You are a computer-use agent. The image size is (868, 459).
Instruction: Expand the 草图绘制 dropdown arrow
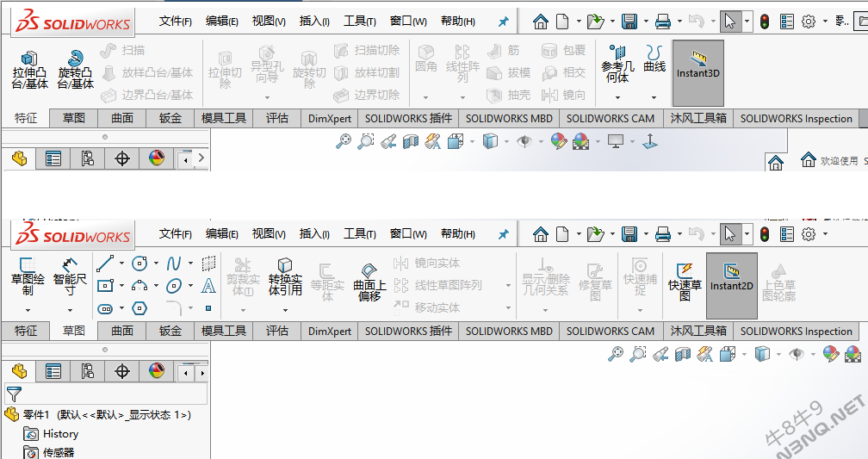pyautogui.click(x=28, y=310)
